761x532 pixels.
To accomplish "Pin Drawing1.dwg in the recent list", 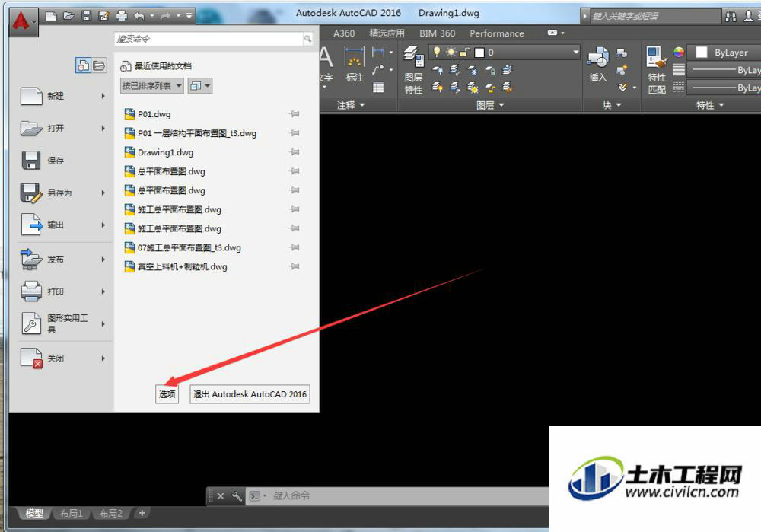I will point(295,152).
